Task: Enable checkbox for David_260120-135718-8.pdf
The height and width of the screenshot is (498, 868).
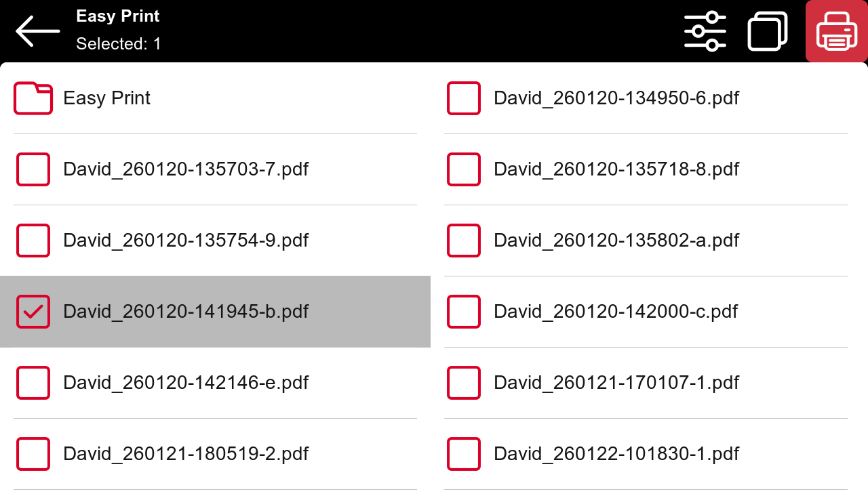Action: click(x=464, y=169)
